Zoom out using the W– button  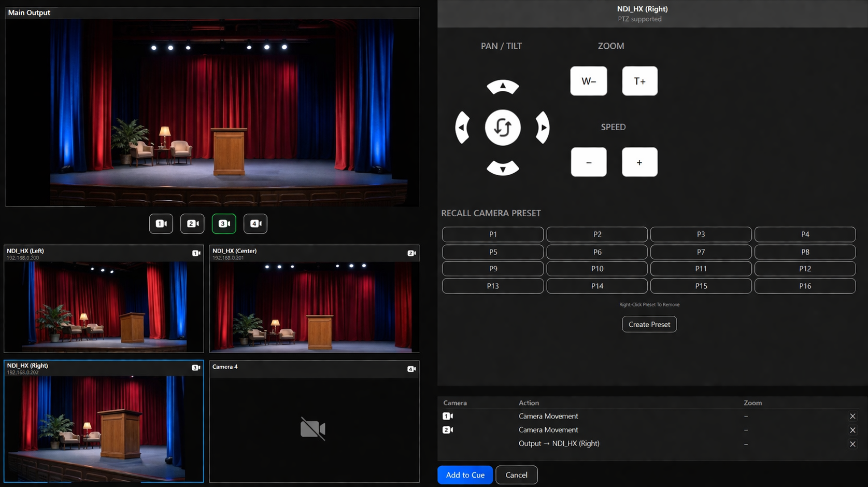pos(588,81)
